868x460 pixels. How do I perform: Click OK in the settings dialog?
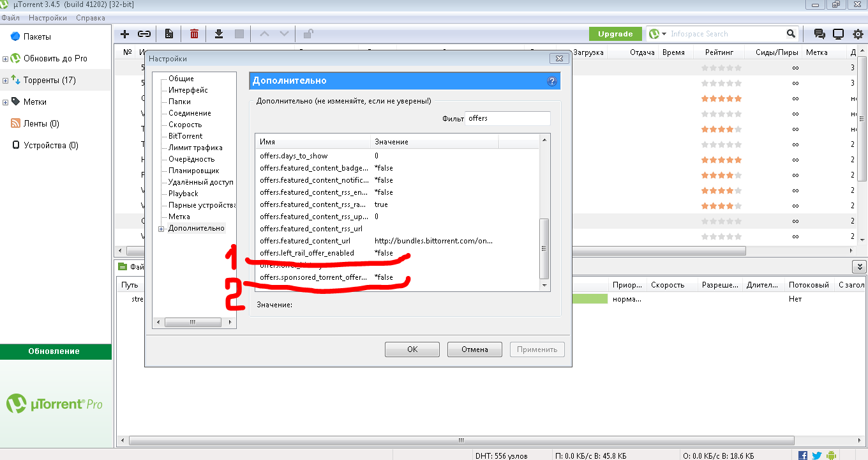tap(412, 349)
